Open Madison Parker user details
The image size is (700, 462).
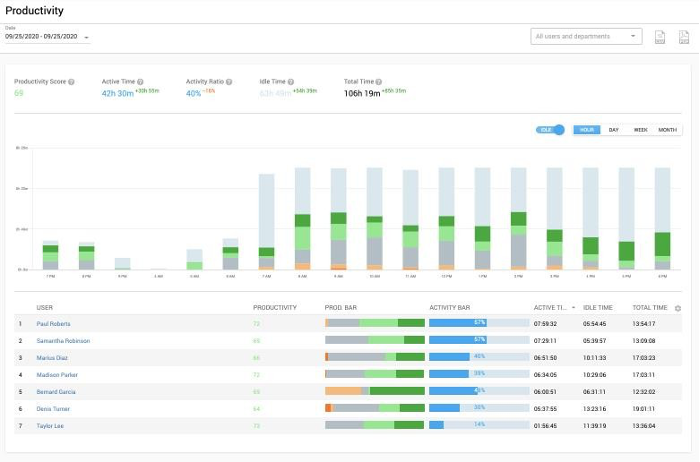[57, 375]
